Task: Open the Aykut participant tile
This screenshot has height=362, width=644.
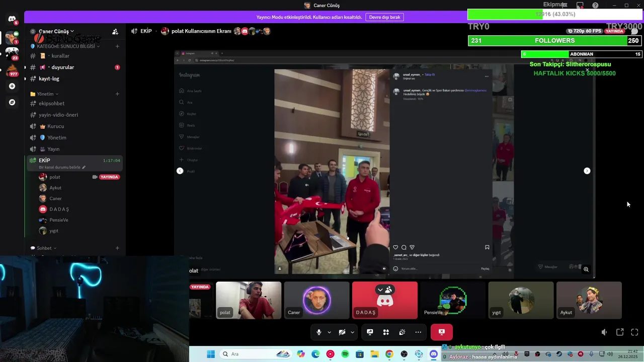Action: click(589, 300)
